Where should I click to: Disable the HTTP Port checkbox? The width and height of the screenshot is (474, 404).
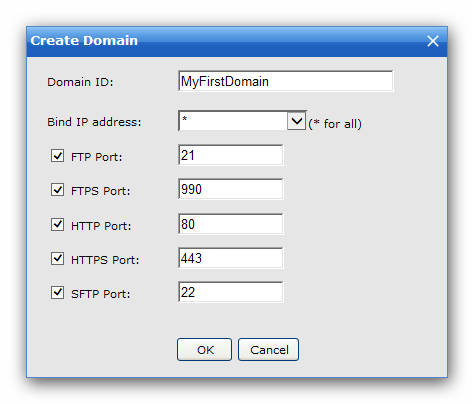click(57, 224)
